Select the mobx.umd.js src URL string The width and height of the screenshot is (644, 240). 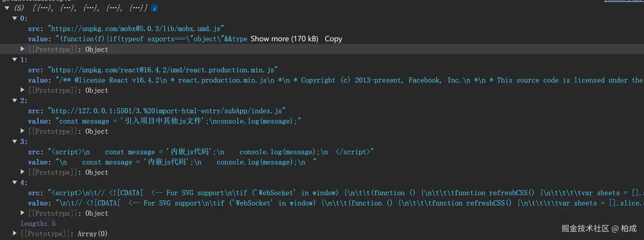click(x=136, y=29)
